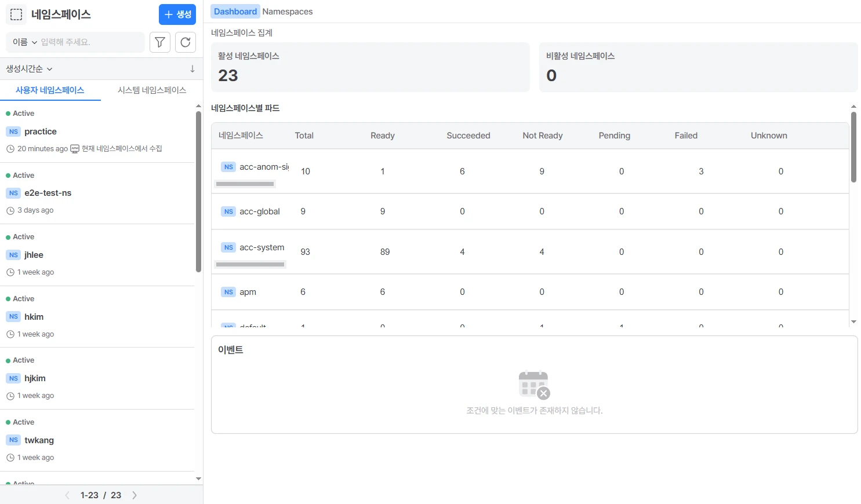Viewport: 861px width, 504px height.
Task: Open the practice namespace
Action: pyautogui.click(x=41, y=132)
